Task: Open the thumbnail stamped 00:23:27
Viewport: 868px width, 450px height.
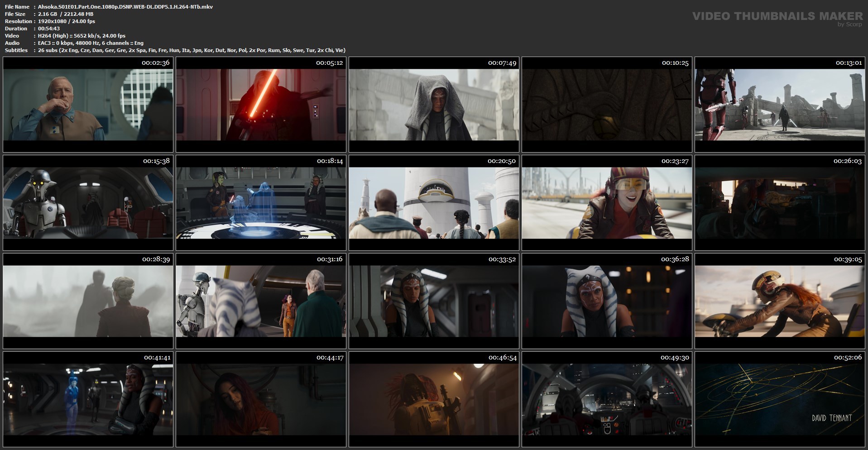Action: click(607, 203)
